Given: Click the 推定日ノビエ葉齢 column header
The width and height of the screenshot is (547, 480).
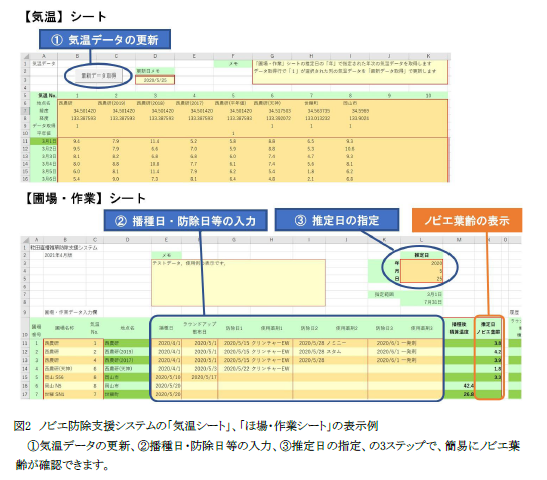Looking at the screenshot, I should click(488, 328).
